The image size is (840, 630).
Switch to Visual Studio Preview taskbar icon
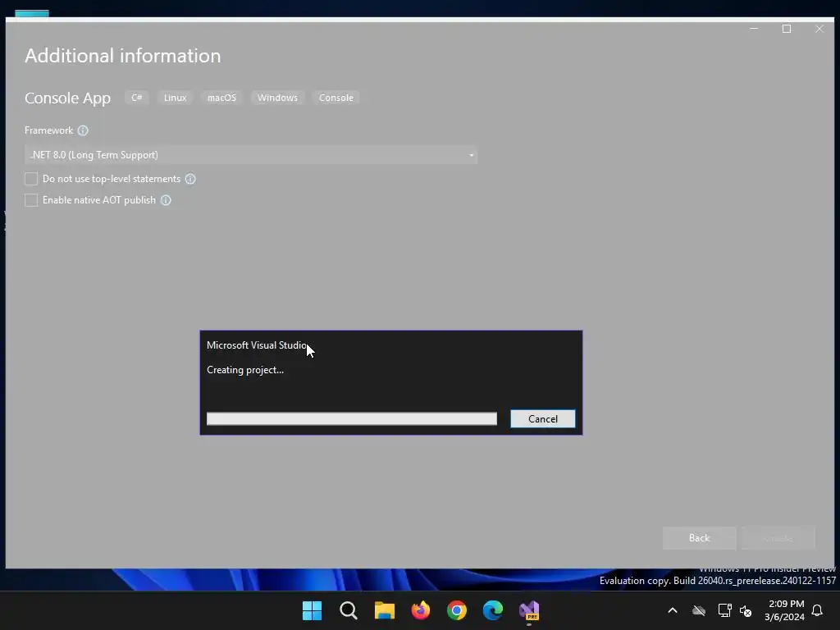529,610
